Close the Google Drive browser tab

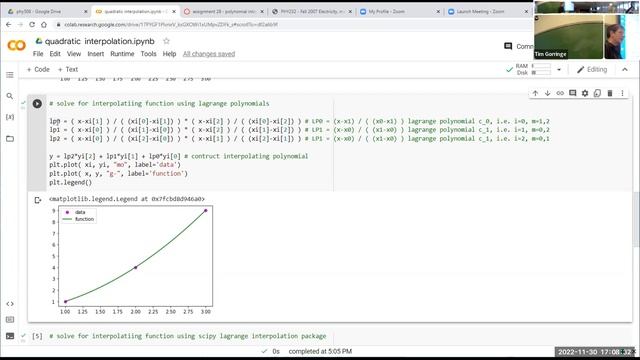pos(86,12)
